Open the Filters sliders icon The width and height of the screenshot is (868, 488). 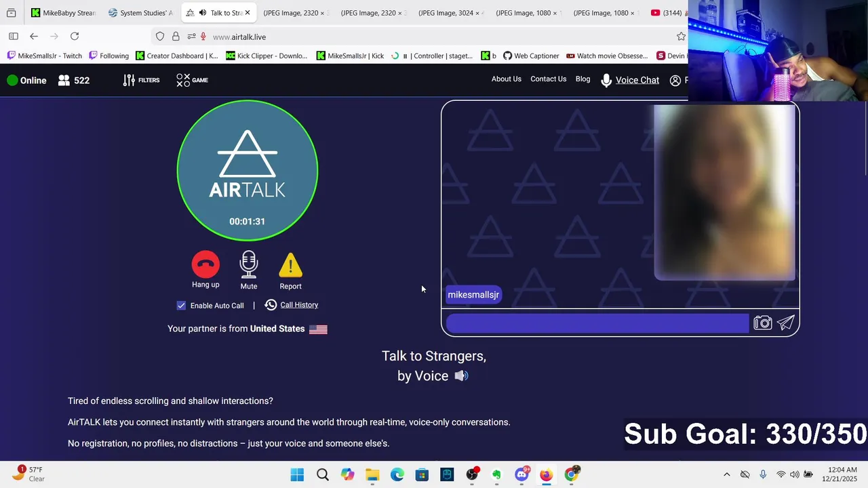click(129, 80)
